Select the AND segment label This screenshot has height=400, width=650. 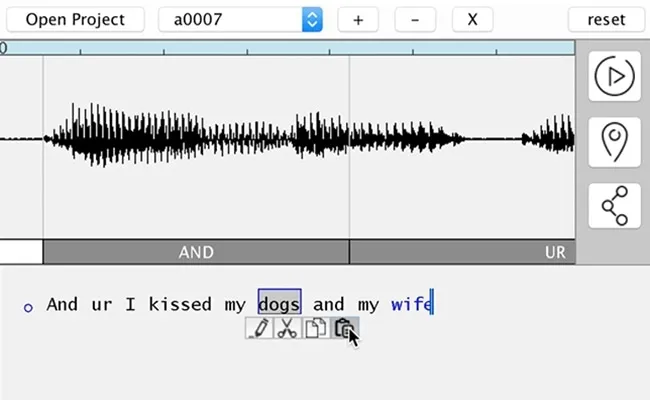click(x=196, y=252)
